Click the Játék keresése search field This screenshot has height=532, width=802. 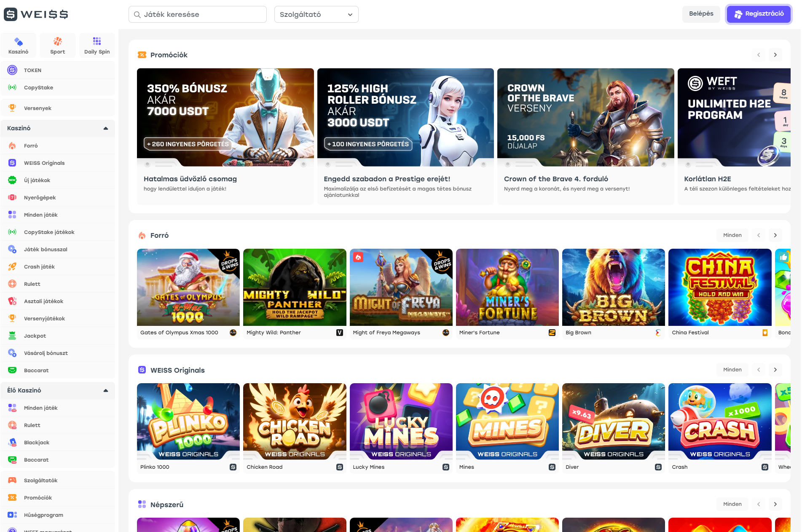[x=198, y=14]
